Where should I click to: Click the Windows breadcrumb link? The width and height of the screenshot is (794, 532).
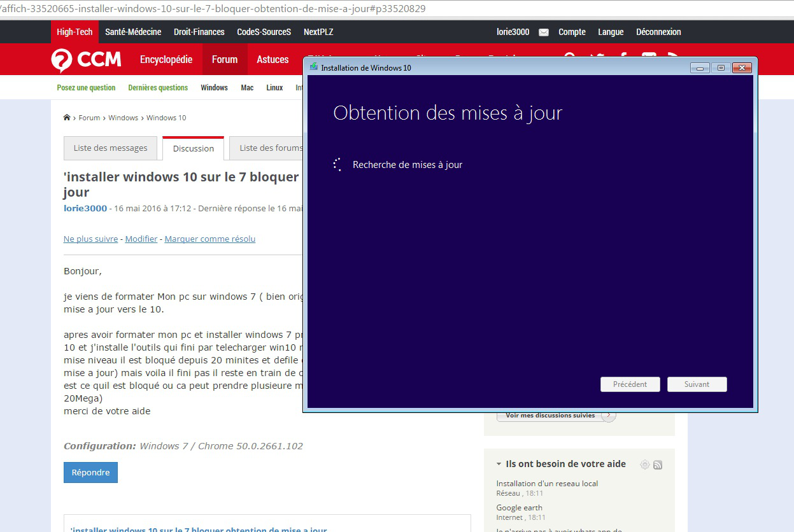point(123,118)
